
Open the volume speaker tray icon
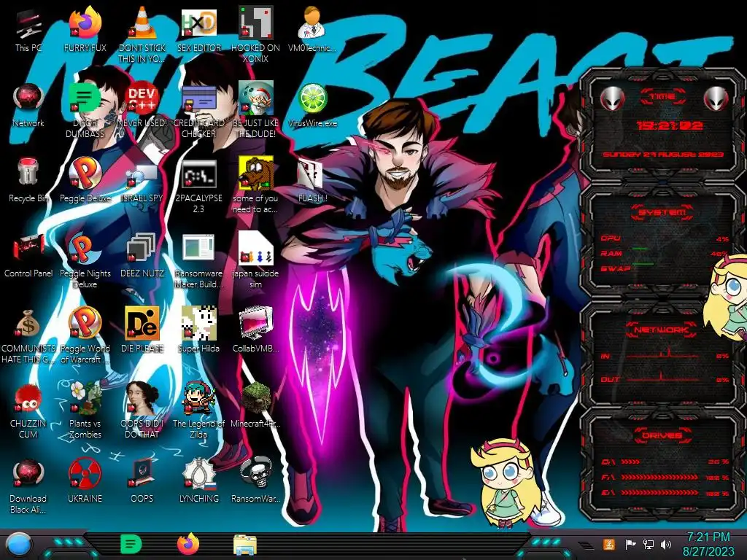click(666, 544)
